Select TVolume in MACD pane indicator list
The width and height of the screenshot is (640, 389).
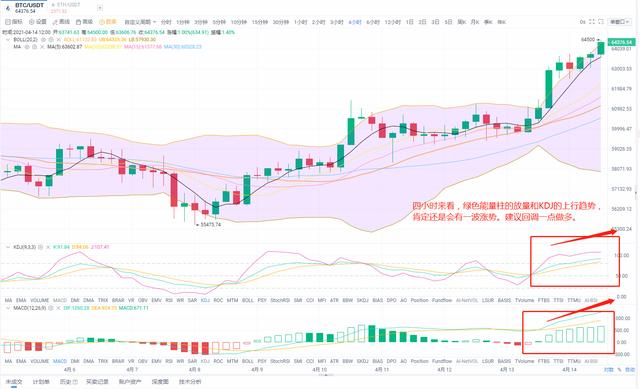point(524,361)
